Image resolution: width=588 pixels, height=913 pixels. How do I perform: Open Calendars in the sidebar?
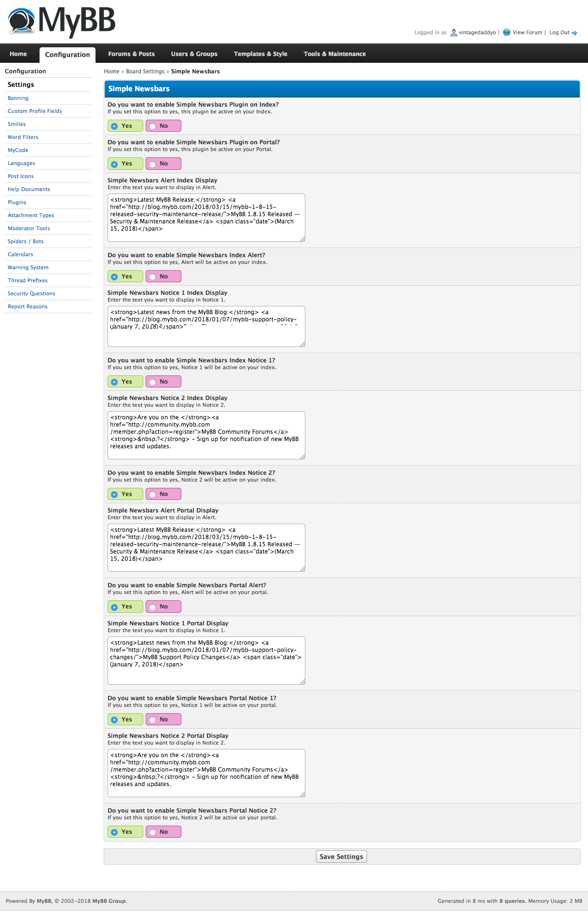(20, 254)
